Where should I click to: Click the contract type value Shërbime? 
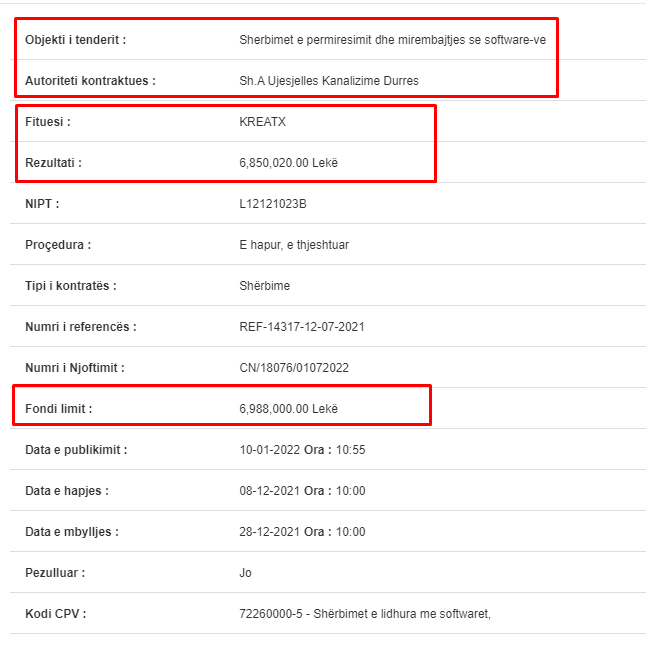pos(264,286)
